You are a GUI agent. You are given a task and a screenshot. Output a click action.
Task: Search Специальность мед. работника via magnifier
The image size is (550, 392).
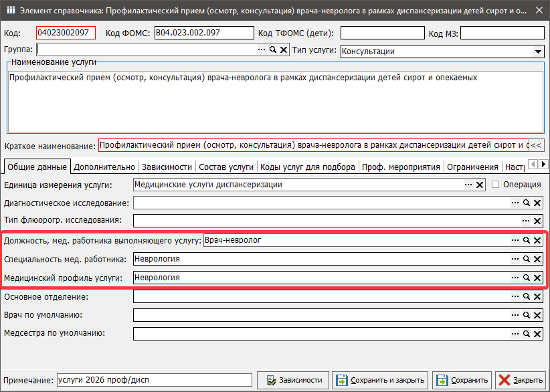pos(526,259)
